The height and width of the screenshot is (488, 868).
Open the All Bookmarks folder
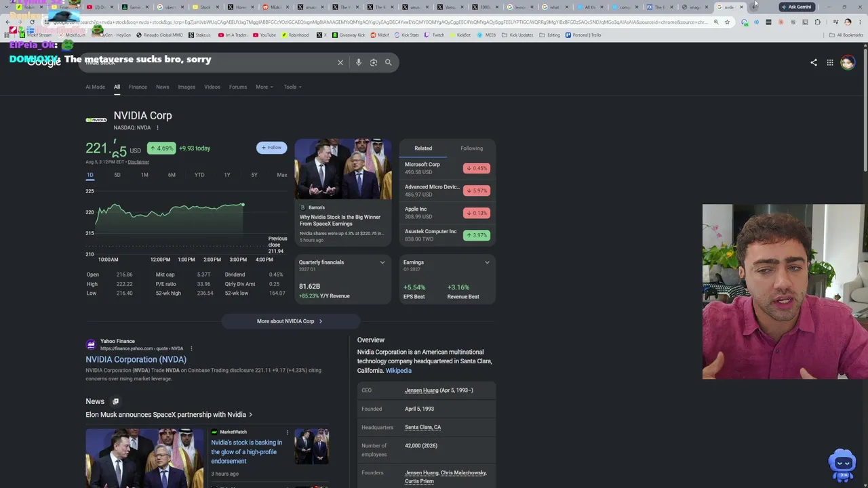[846, 35]
